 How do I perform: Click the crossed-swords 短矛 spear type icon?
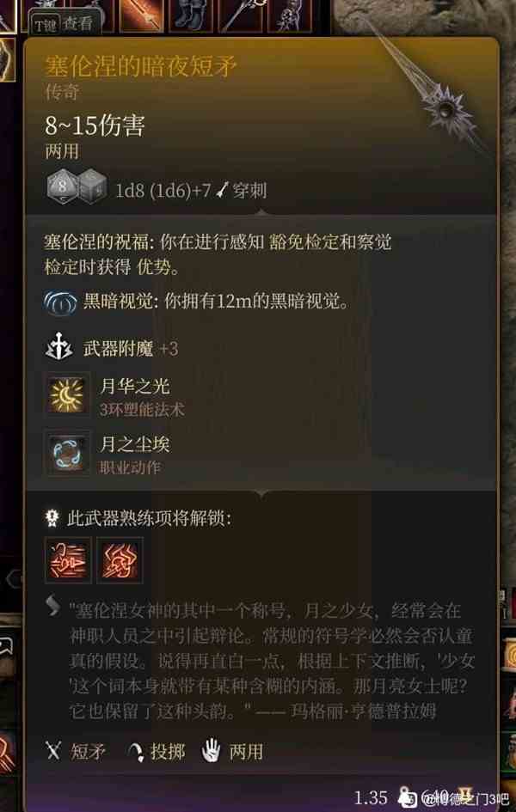(x=53, y=751)
